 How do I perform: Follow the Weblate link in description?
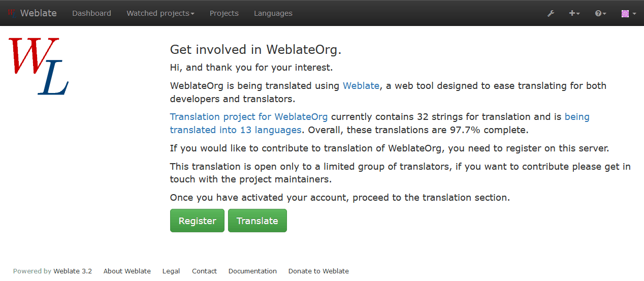[361, 85]
